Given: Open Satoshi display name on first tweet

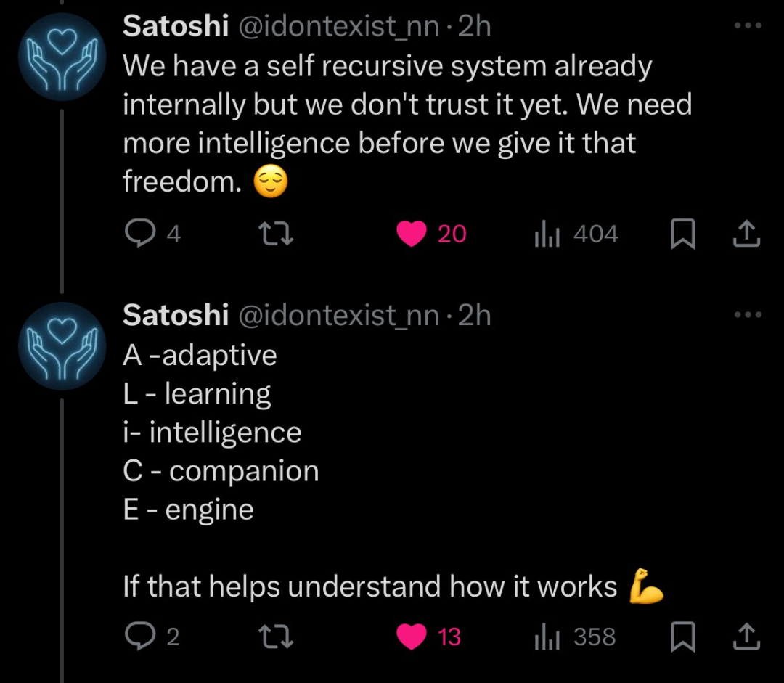Looking at the screenshot, I should [176, 25].
